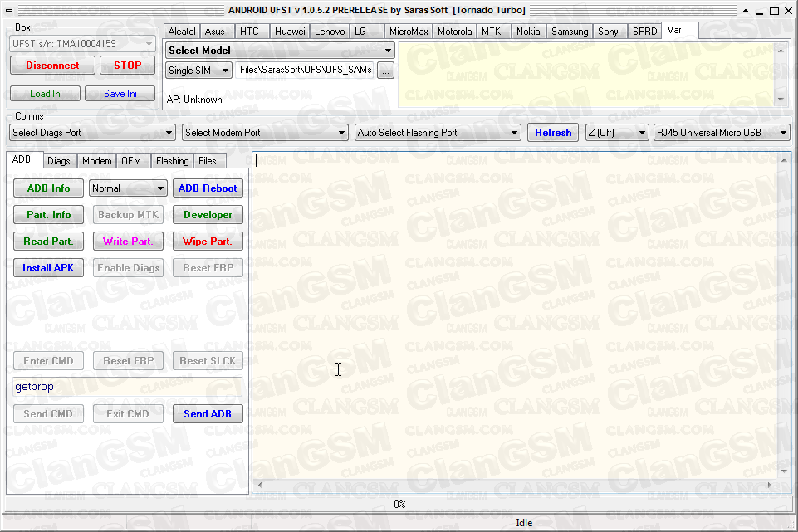
Task: Open the Z (Off) dropdown
Action: [617, 133]
